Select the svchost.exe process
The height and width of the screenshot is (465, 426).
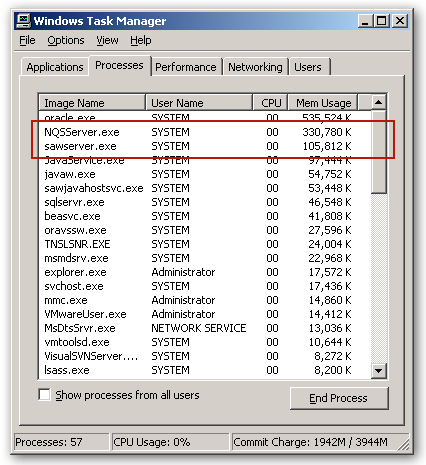point(204,286)
